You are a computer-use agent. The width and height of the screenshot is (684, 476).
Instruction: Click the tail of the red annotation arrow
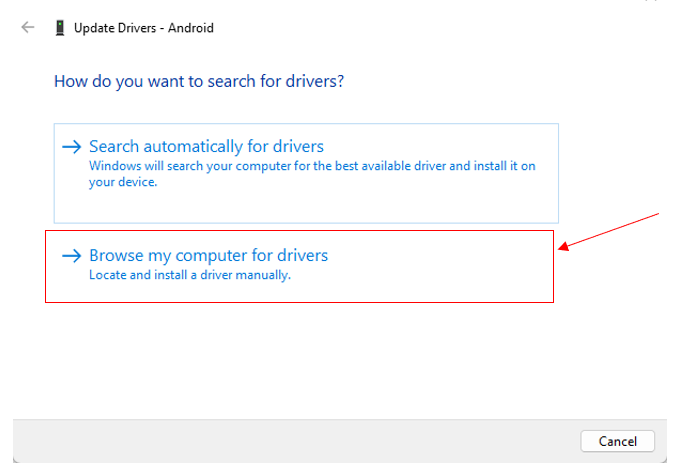click(656, 214)
